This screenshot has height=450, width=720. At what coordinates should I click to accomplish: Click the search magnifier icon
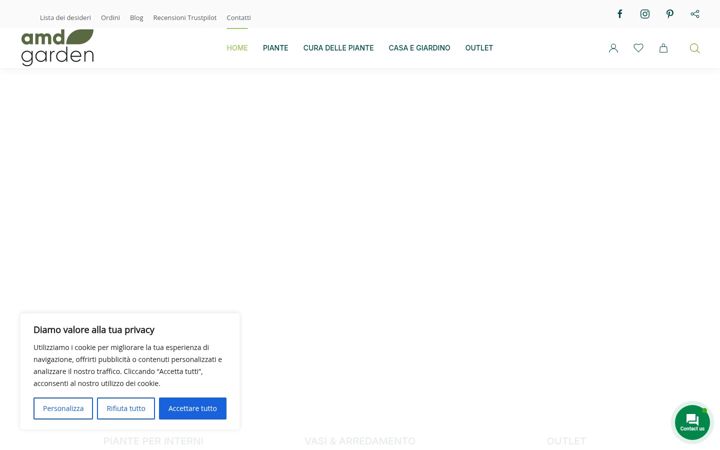coord(694,48)
